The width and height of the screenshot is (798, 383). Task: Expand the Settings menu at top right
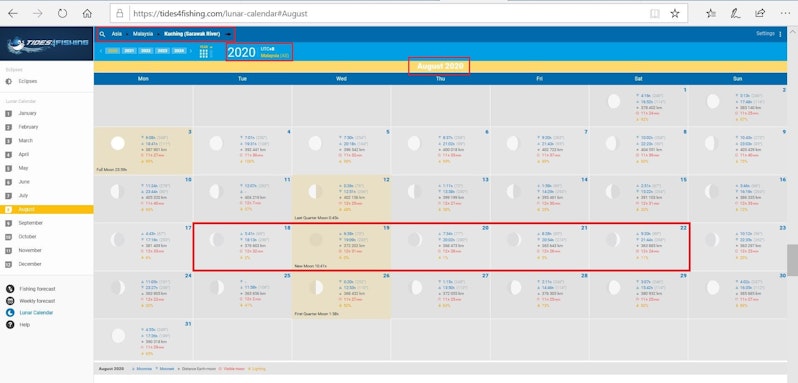[x=769, y=34]
